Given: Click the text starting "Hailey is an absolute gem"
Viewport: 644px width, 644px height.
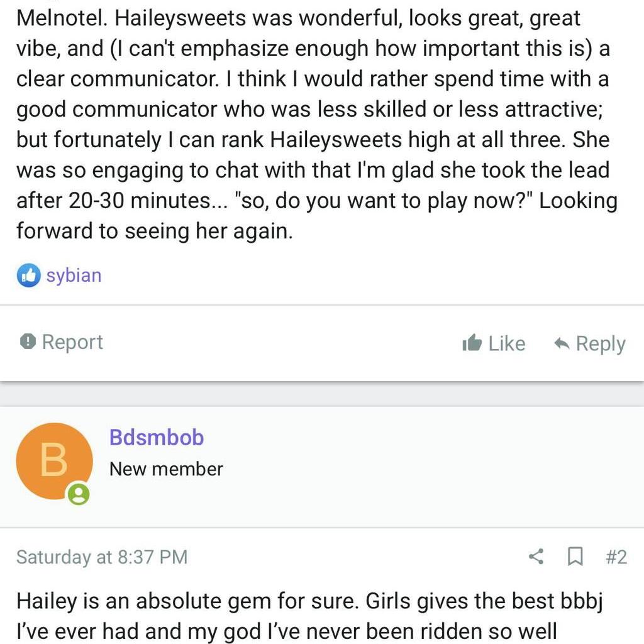Looking at the screenshot, I should coord(309,616).
